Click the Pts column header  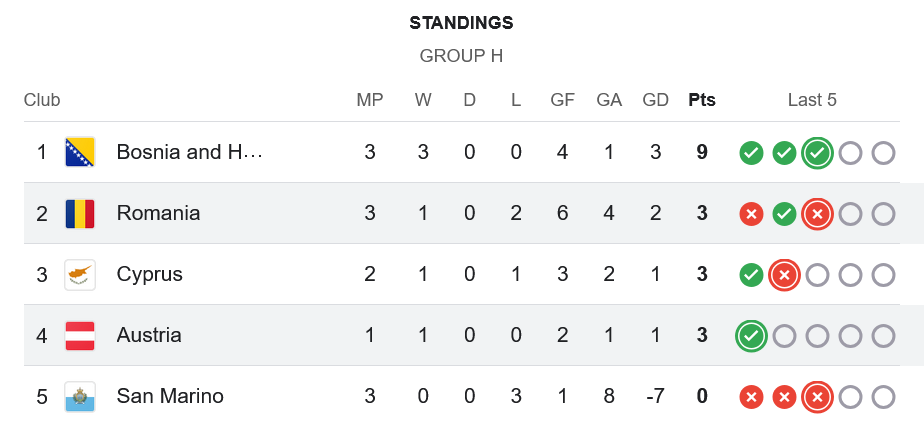(x=702, y=100)
